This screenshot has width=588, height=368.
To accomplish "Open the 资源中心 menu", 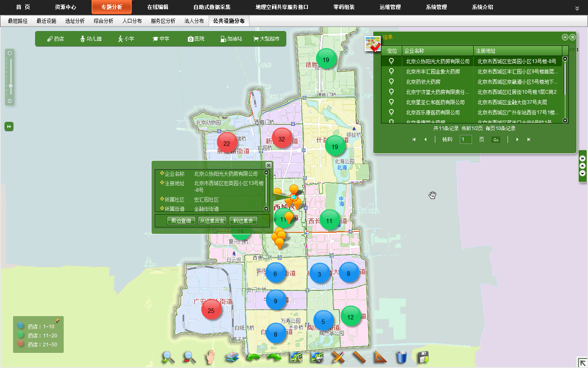I will tap(65, 7).
